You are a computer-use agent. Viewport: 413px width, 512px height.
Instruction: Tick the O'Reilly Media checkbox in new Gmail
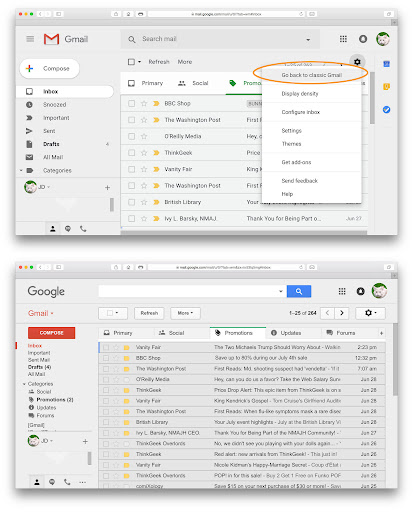132,136
